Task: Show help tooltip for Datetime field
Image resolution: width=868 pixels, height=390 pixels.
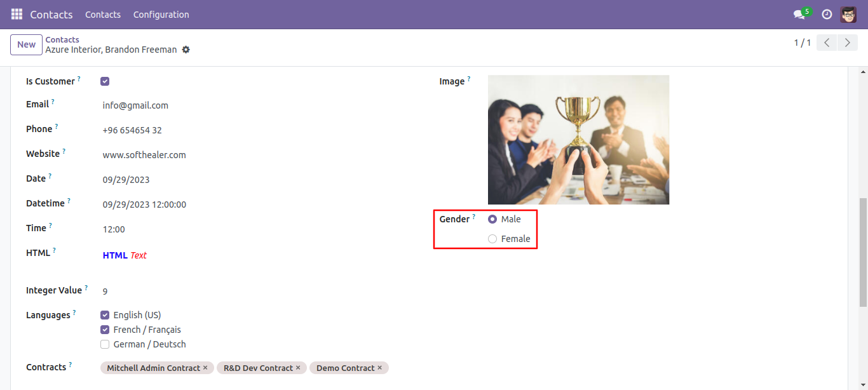Action: (69, 201)
